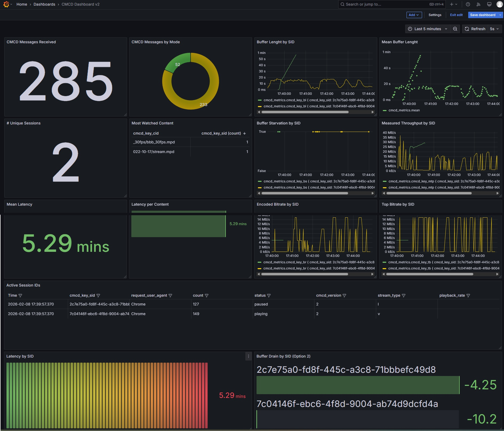
Task: Open the Add dropdown menu
Action: point(414,15)
